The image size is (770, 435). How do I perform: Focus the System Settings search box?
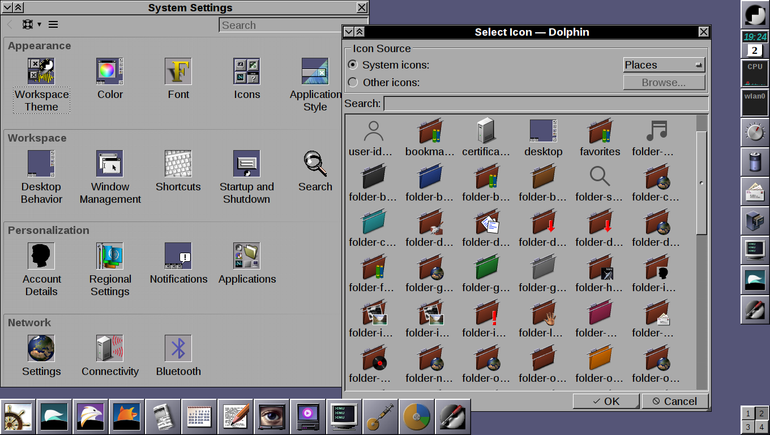[x=281, y=25]
